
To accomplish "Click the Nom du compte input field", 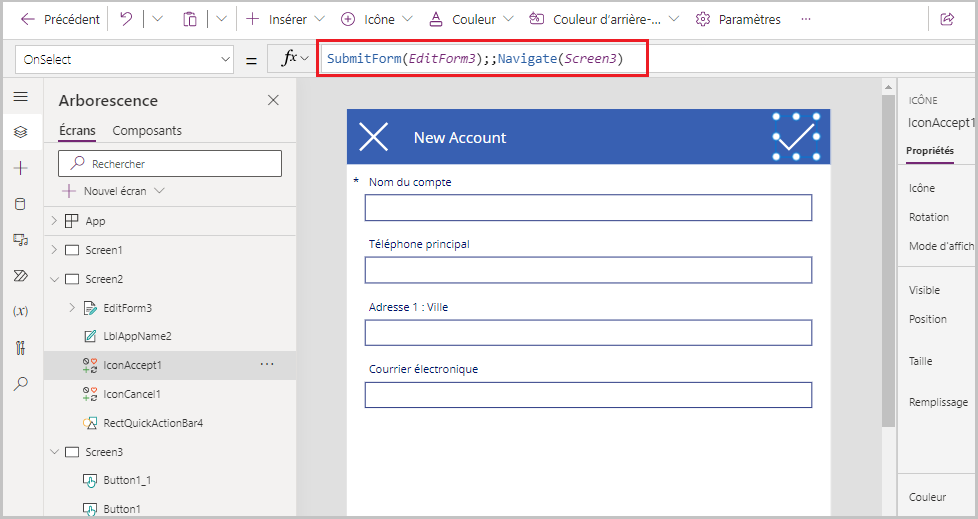I will [588, 208].
